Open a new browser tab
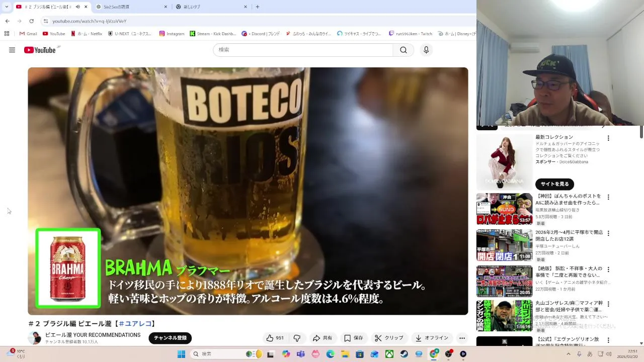This screenshot has width=644, height=362. 258,7
